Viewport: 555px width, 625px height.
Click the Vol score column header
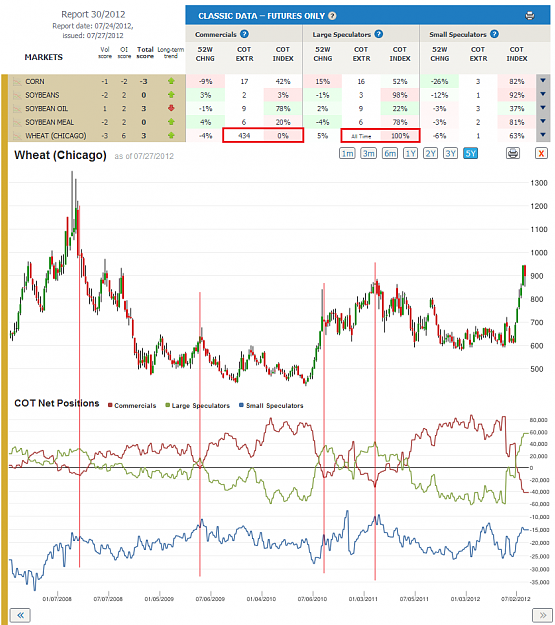coord(105,53)
